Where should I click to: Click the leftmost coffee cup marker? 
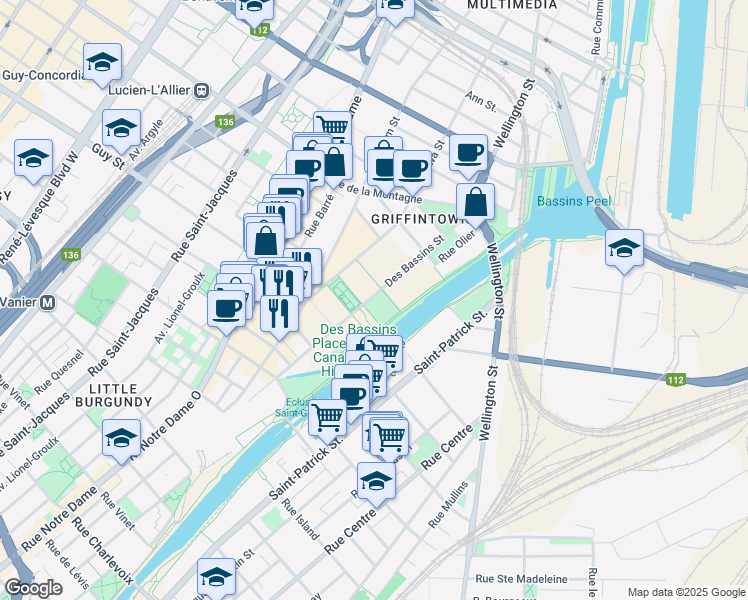pos(227,312)
